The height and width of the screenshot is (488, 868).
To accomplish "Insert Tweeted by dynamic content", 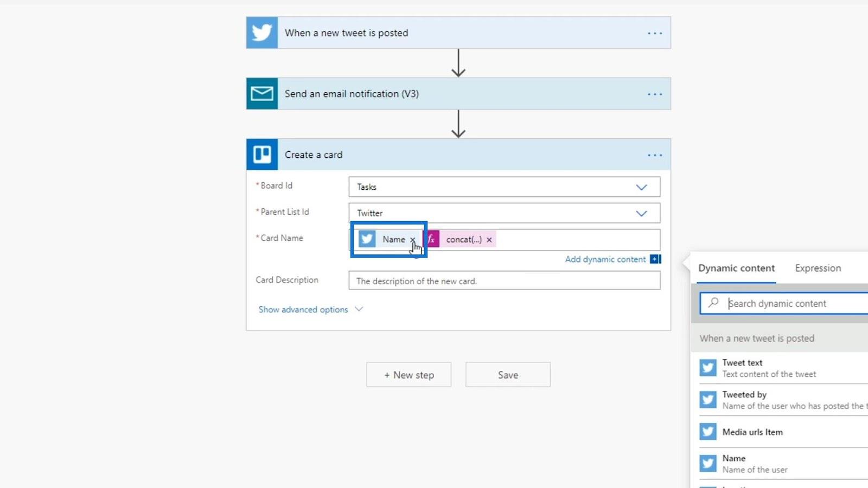I will coord(784,400).
